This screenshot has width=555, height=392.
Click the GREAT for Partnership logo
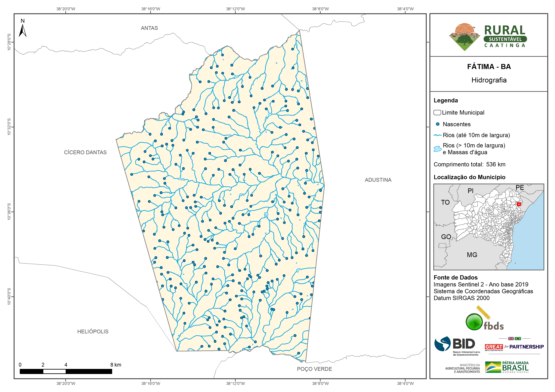[514, 347]
